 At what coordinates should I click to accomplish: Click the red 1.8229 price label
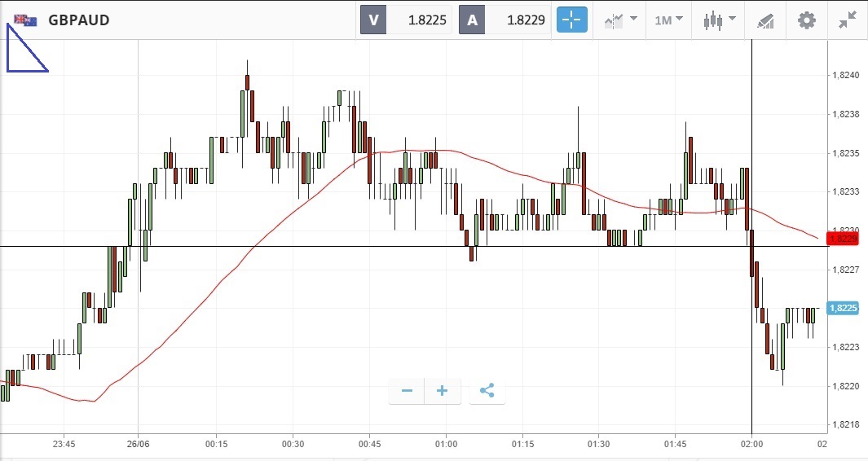point(843,239)
